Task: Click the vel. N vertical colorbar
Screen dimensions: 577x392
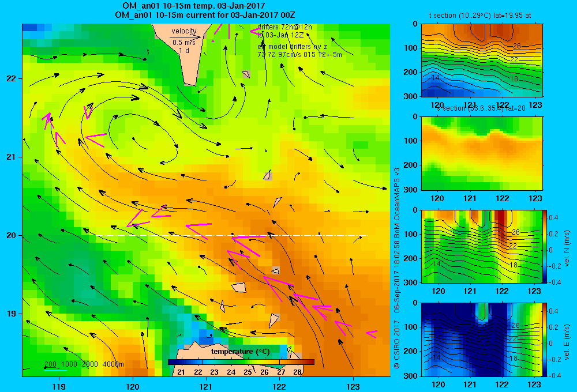Action: tap(545, 246)
